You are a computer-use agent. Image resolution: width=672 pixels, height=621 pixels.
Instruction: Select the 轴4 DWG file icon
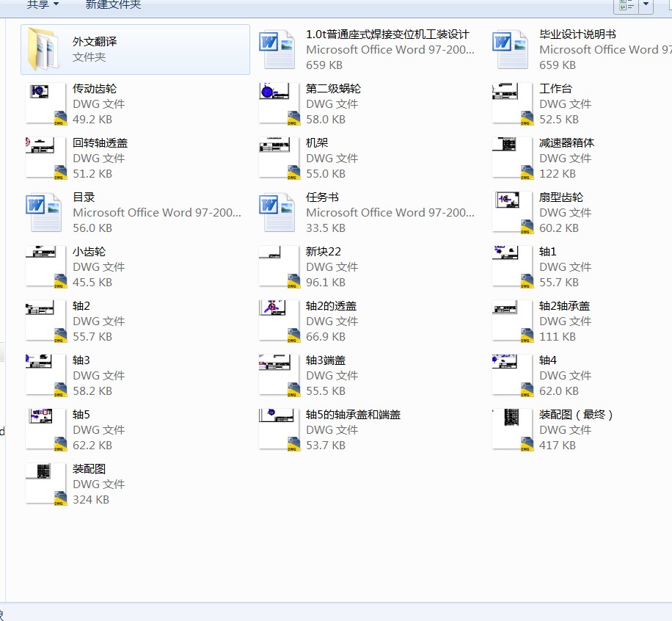[513, 375]
